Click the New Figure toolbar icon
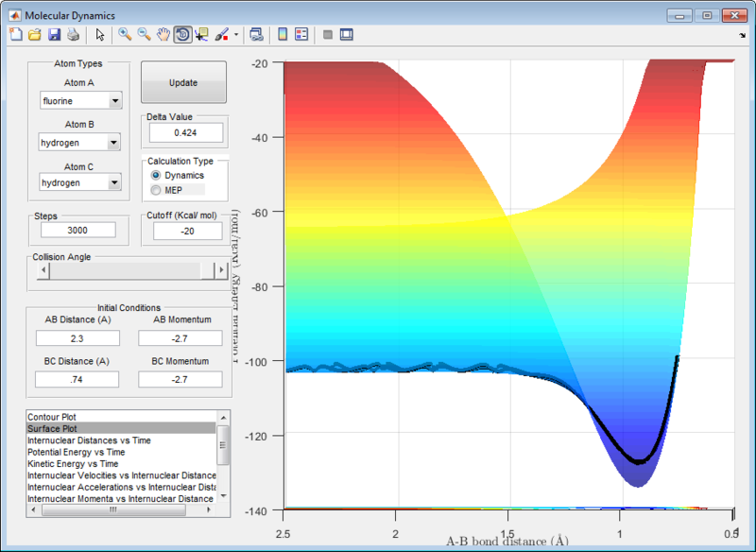Image resolution: width=756 pixels, height=552 pixels. coord(14,35)
